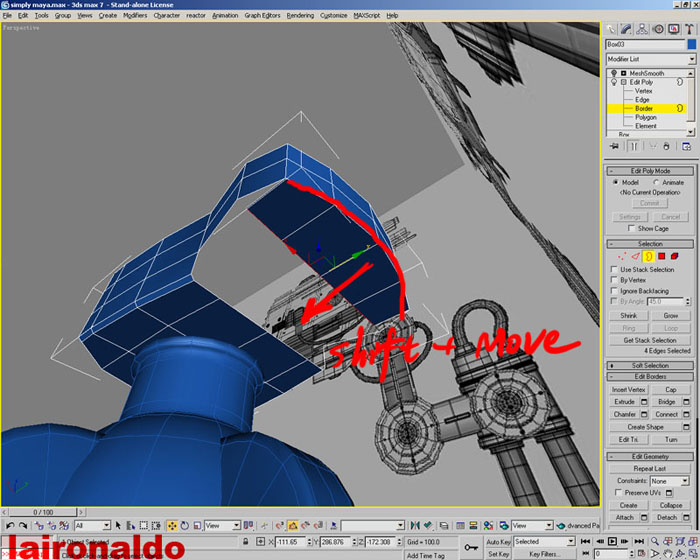
Task: Select Vertex sub-object selection icon
Action: coord(620,256)
